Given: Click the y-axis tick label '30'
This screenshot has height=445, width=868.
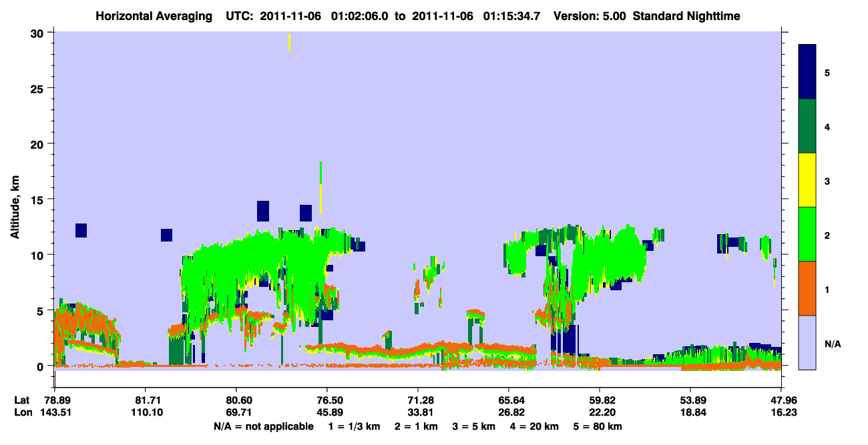Looking at the screenshot, I should coord(39,33).
